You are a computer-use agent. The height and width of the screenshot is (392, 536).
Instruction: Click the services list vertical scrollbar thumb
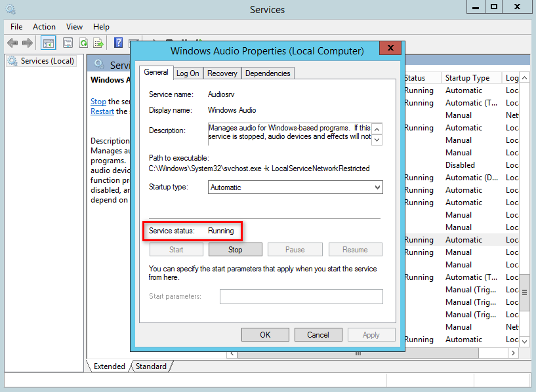(x=524, y=292)
